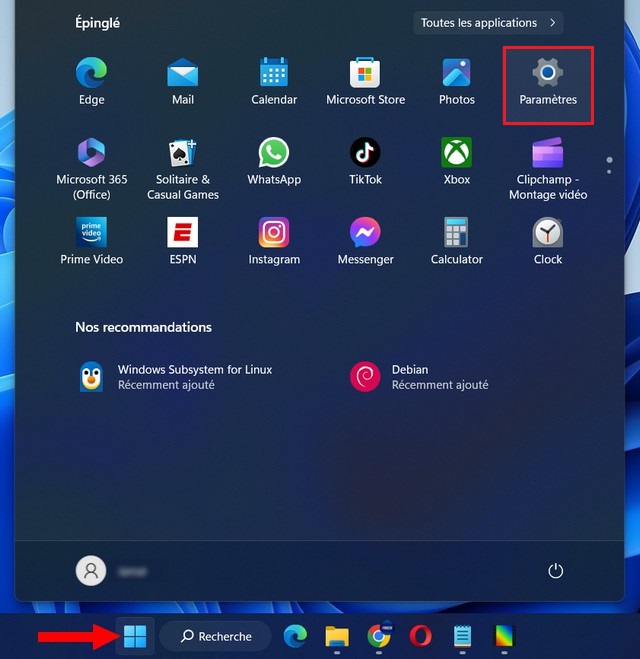Launch Prime Video
Image resolution: width=640 pixels, height=659 pixels.
(x=91, y=242)
